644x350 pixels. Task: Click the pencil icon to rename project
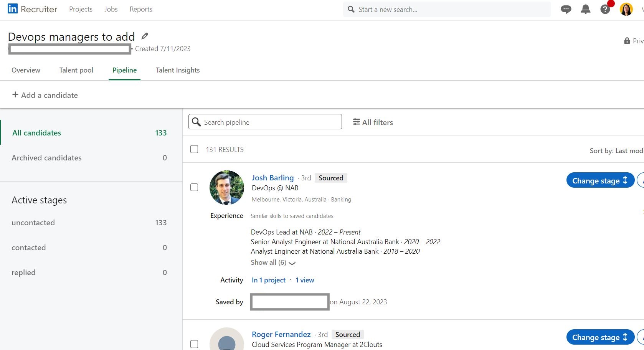[x=145, y=36]
